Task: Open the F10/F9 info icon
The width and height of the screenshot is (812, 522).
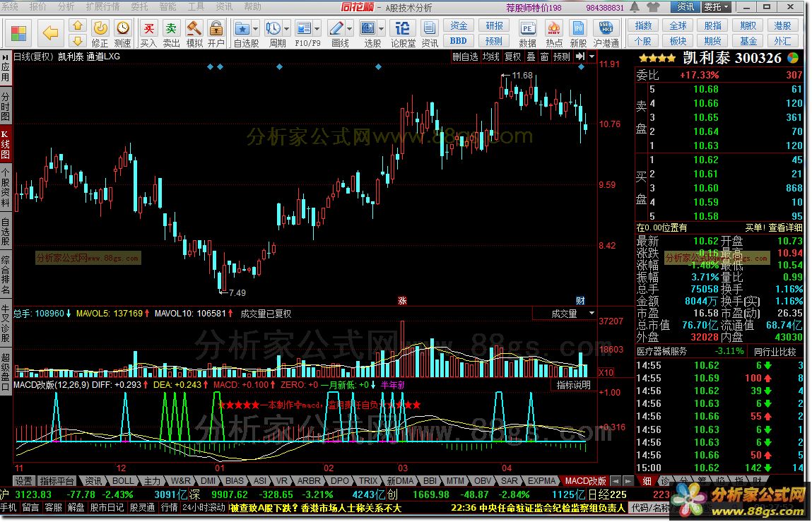Action: pyautogui.click(x=304, y=28)
